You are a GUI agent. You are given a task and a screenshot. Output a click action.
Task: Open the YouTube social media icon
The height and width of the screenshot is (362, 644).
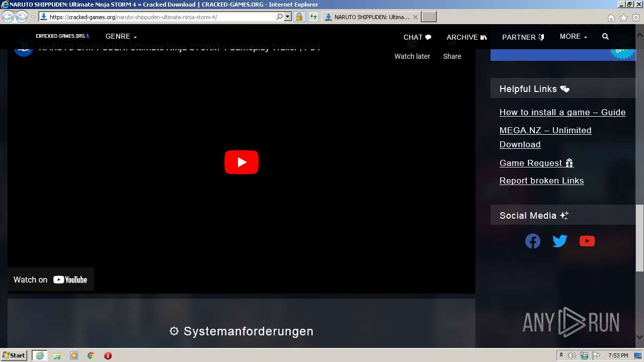coord(587,241)
